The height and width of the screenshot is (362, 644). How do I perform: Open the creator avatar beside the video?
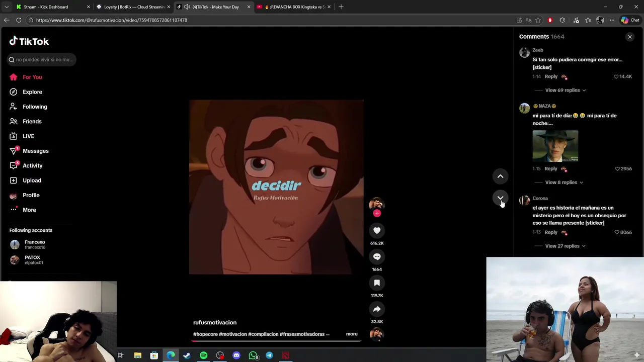(376, 204)
